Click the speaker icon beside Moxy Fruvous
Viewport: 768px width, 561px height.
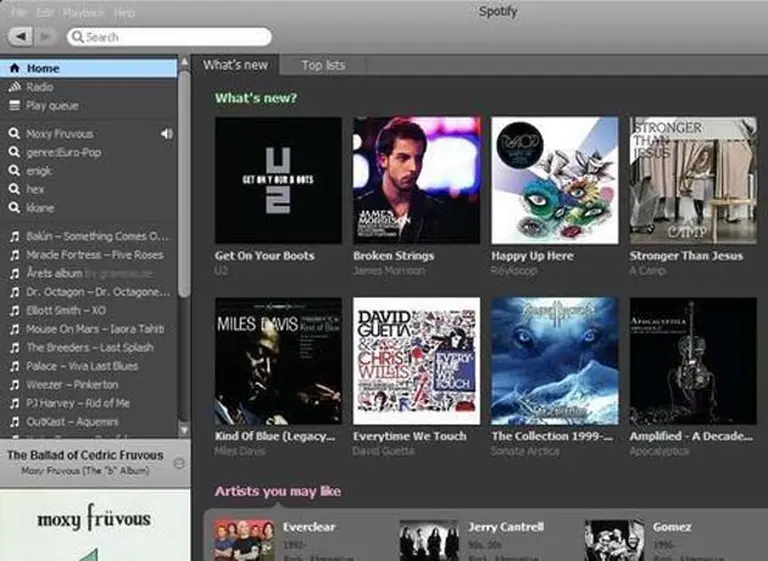click(x=167, y=134)
